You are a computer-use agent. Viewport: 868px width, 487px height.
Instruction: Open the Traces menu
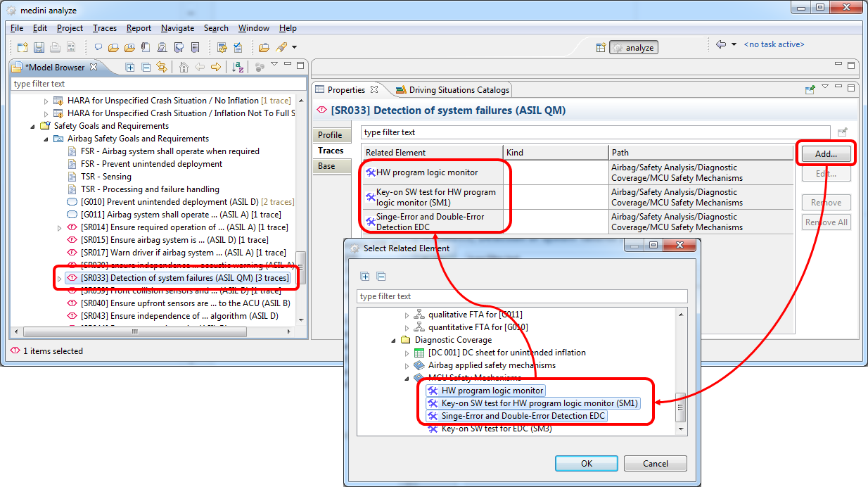[x=105, y=28]
